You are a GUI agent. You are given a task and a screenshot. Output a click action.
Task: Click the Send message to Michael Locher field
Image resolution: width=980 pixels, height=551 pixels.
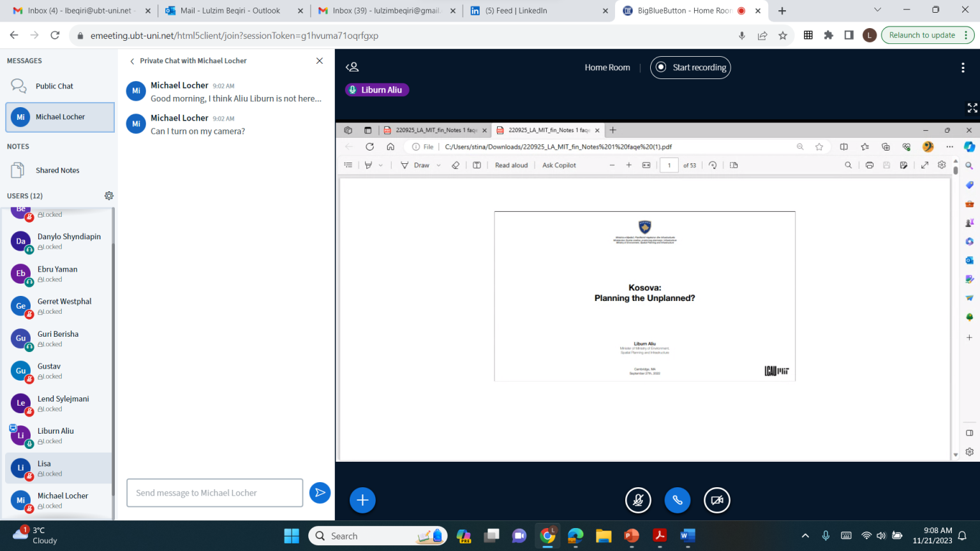[214, 493]
